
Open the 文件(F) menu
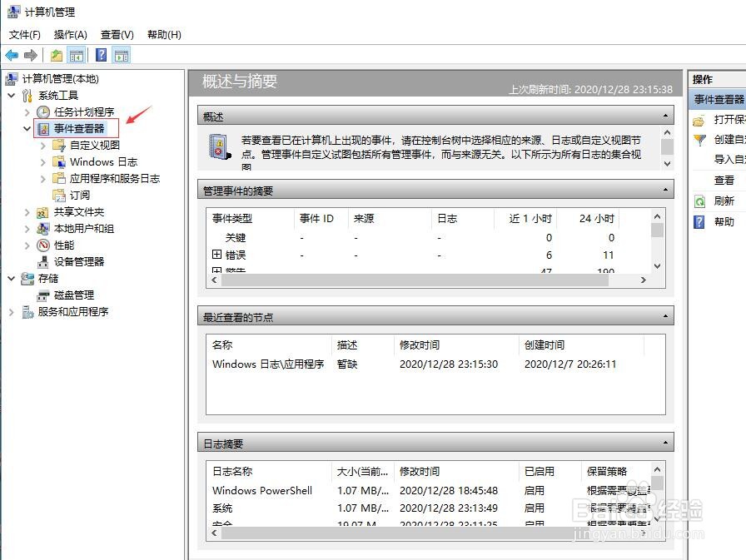24,34
